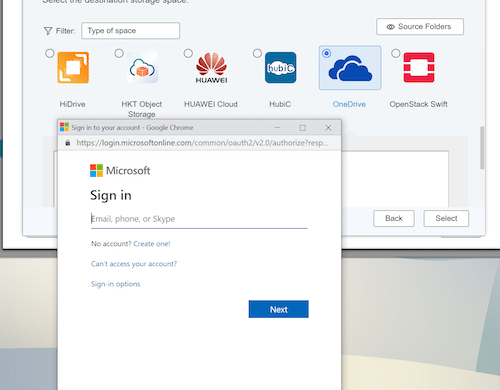This screenshot has height=390, width=500.
Task: Click the login.microsoftonline.com URL bar
Action: coord(202,143)
